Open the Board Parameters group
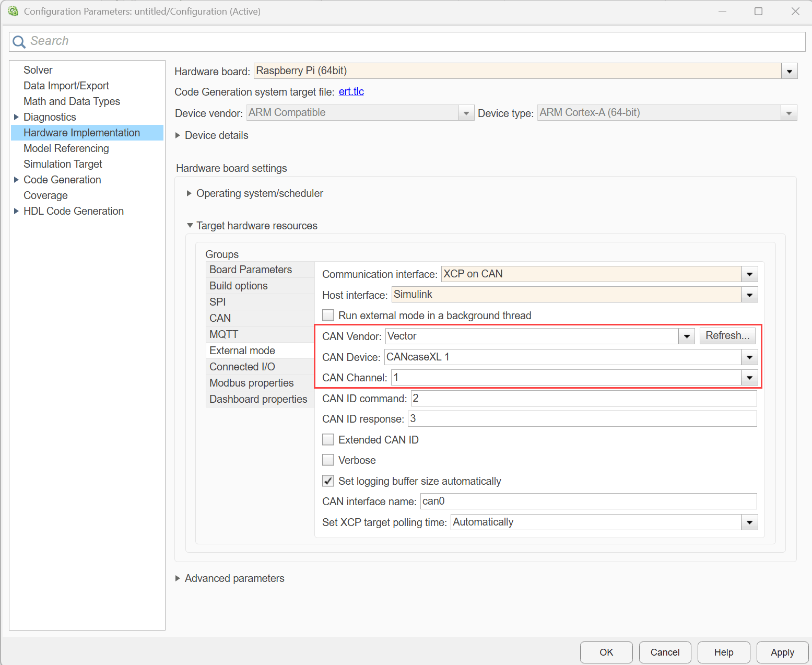The height and width of the screenshot is (665, 812). [x=260, y=270]
